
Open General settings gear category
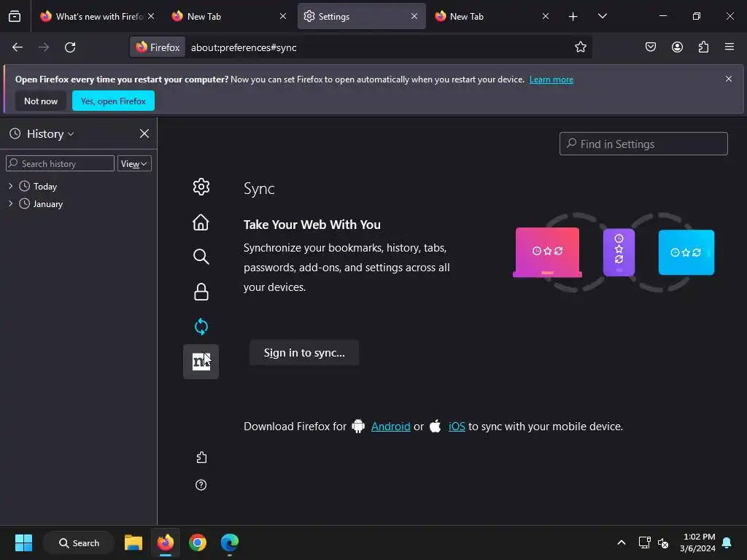point(201,187)
